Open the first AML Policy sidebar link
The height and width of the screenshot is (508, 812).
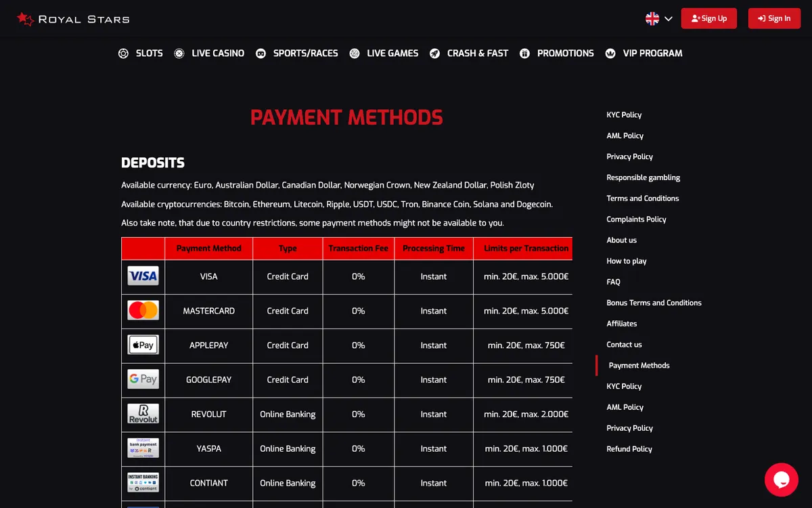click(625, 135)
